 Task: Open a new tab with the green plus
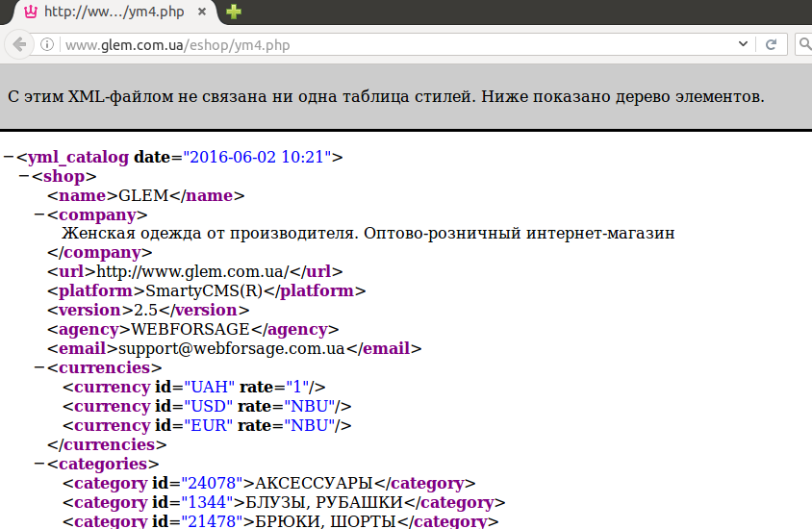coord(234,12)
